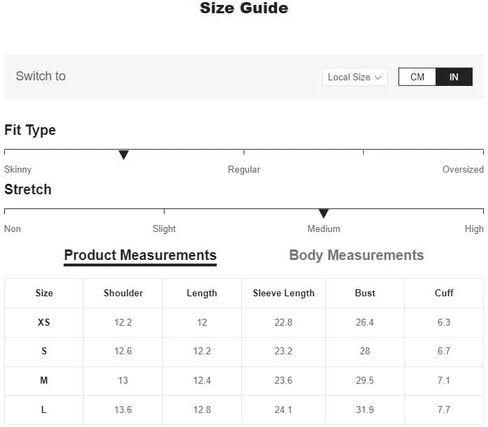Image resolution: width=488 pixels, height=427 pixels.
Task: Click the Sleeve Length column header
Action: click(x=283, y=293)
